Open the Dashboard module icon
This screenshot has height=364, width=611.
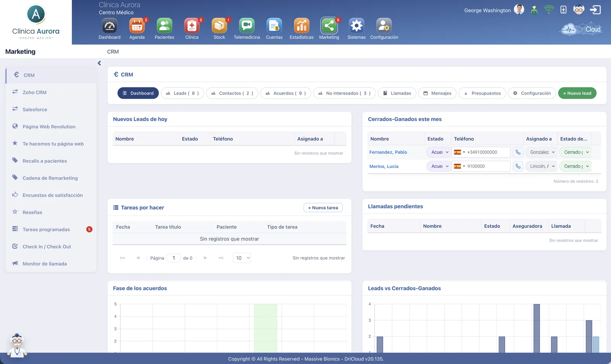110,26
